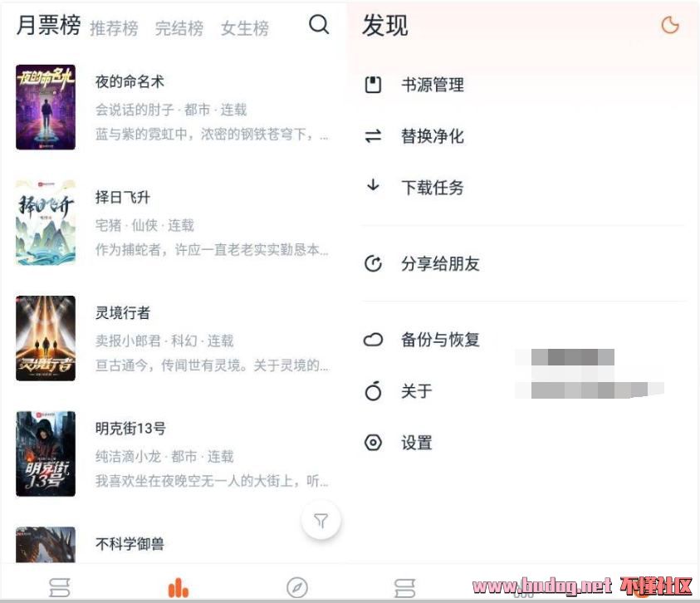Go to bookshelf icon in left bottom bar

[x=60, y=587]
